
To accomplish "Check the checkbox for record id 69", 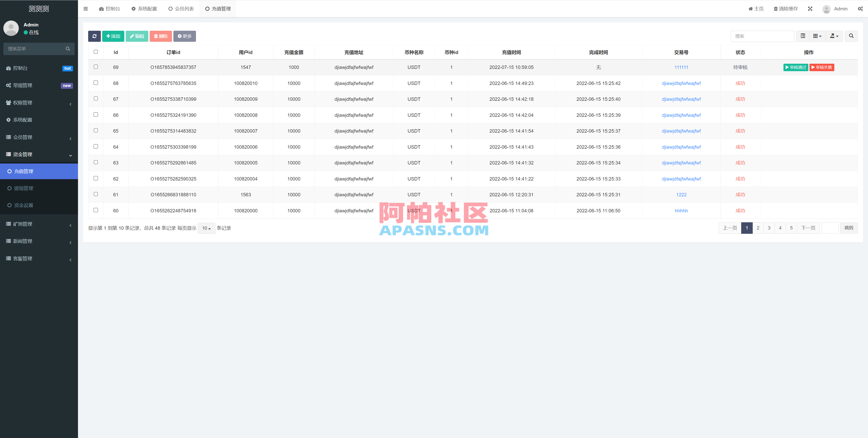I will click(96, 67).
